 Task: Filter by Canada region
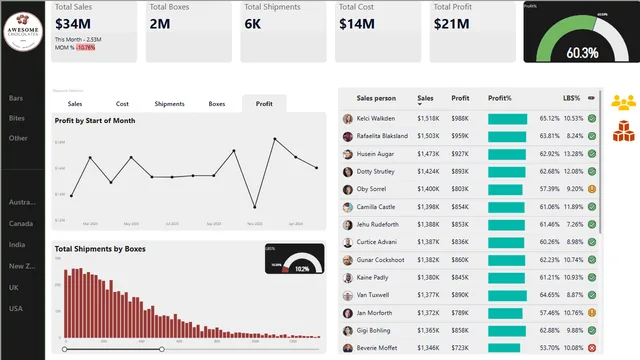coord(21,223)
